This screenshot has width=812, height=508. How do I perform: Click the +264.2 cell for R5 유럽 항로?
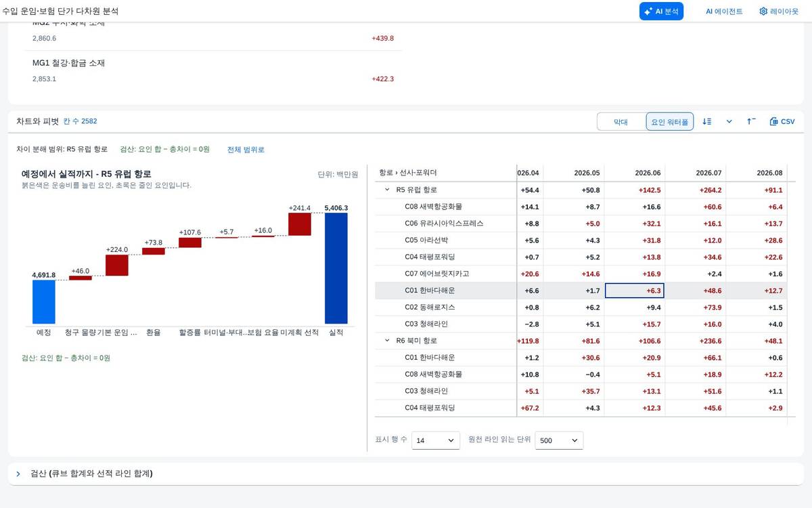coord(695,190)
